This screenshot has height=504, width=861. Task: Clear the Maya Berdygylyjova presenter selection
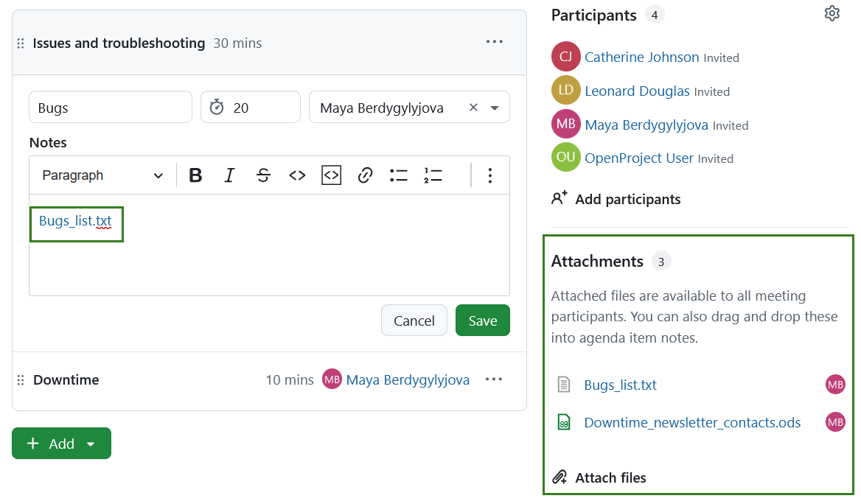coord(473,107)
